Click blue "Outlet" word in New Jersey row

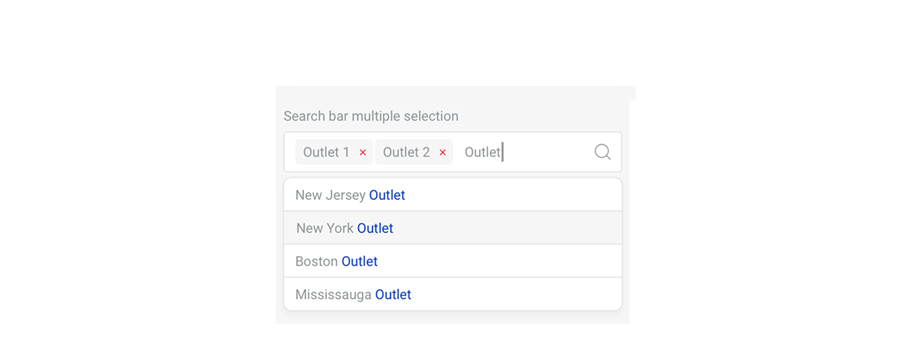[x=387, y=195]
